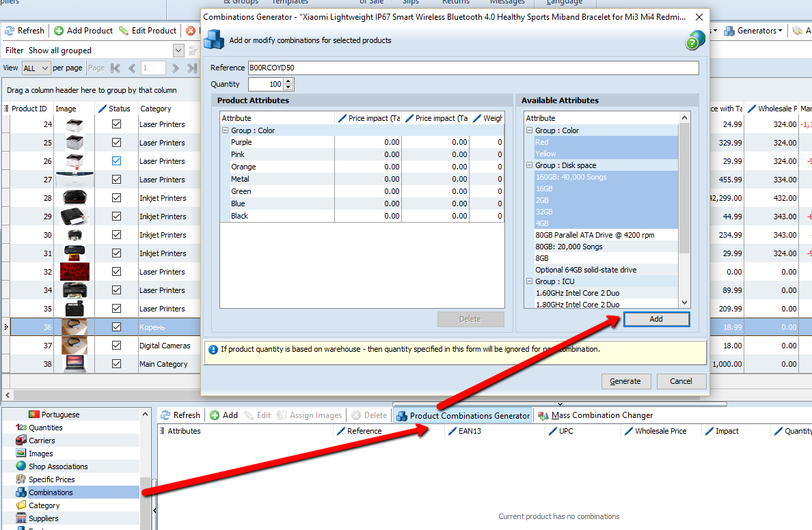Screen dimensions: 812x530
Task: Toggle status checkbox for product 26
Action: [x=116, y=161]
